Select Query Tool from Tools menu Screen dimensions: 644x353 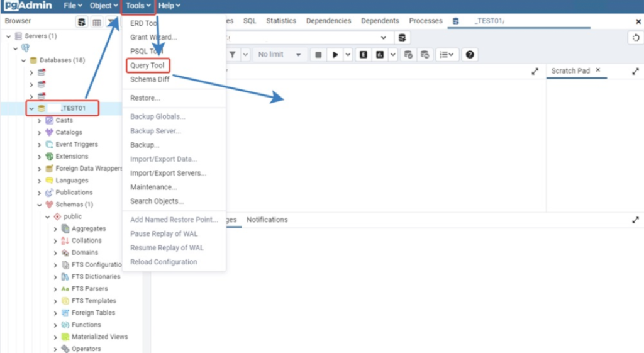coord(147,65)
